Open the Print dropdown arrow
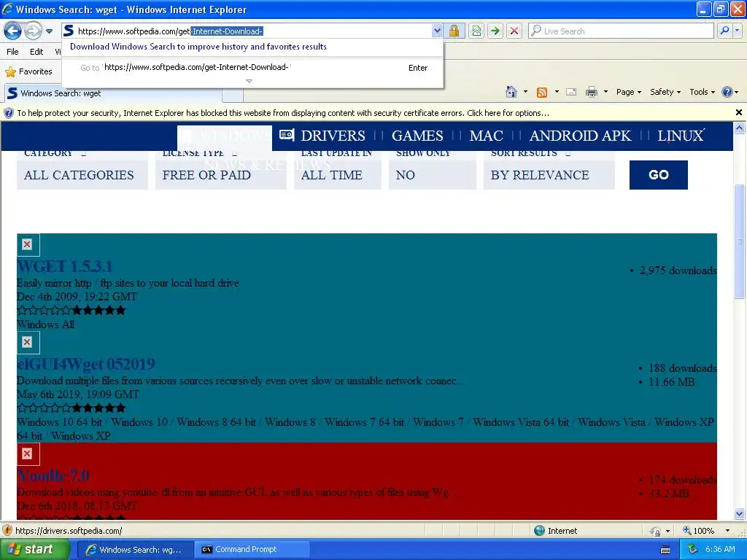The width and height of the screenshot is (747, 560). [605, 92]
